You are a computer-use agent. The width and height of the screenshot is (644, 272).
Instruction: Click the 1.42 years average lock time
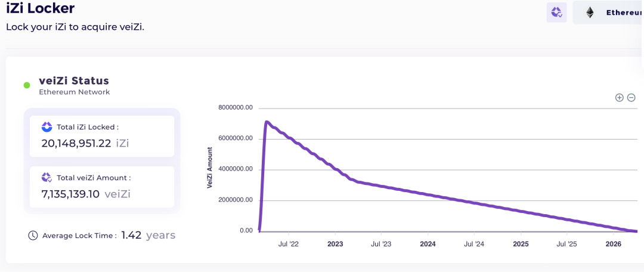pyautogui.click(x=148, y=235)
